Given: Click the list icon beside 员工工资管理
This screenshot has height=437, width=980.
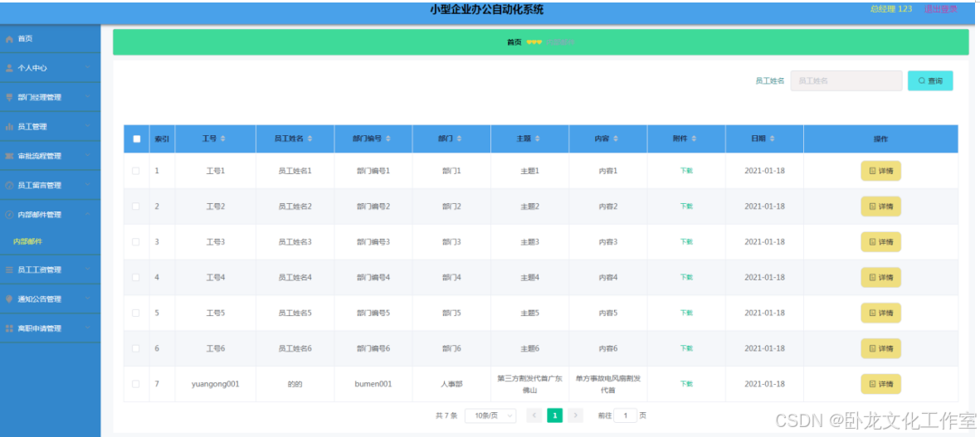Looking at the screenshot, I should pyautogui.click(x=9, y=269).
